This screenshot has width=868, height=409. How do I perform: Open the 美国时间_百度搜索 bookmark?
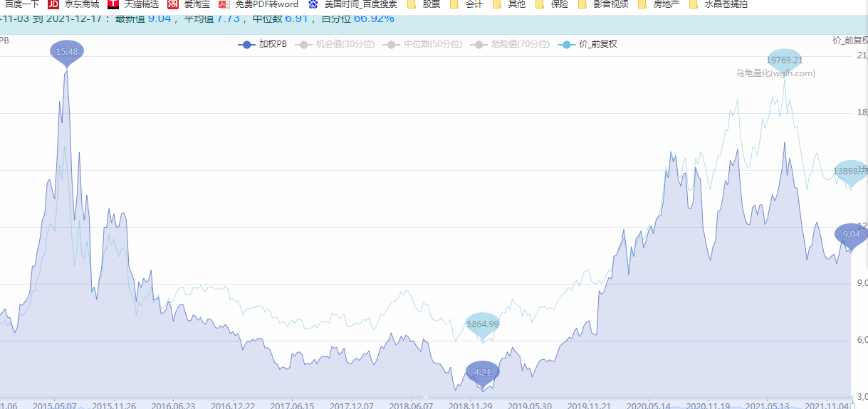click(x=352, y=4)
